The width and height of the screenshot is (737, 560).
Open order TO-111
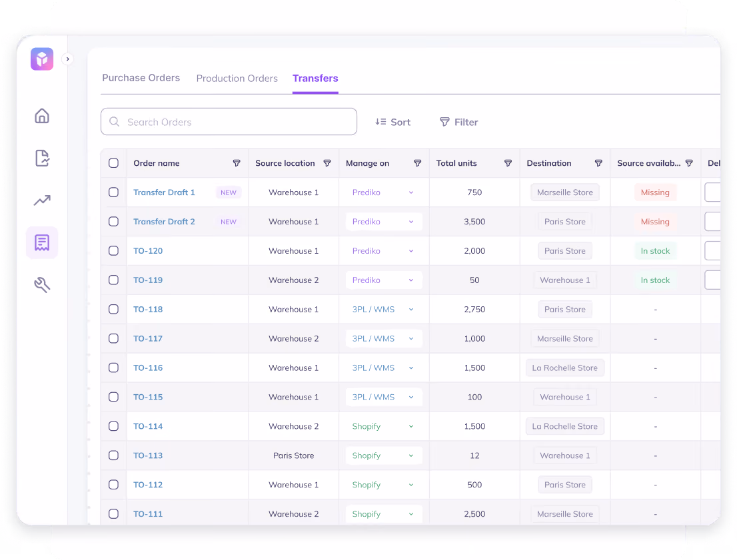click(148, 514)
